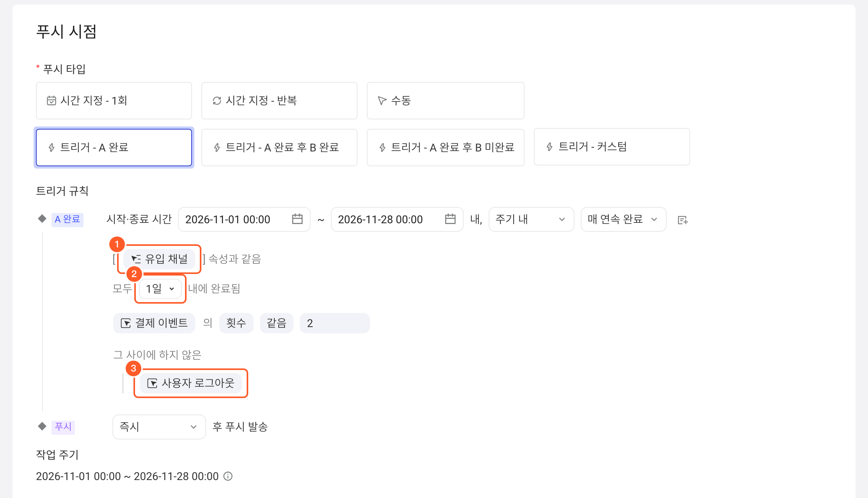This screenshot has width=868, height=498.
Task: Click the filter icon in '유입 채널' chip
Action: pyautogui.click(x=136, y=259)
